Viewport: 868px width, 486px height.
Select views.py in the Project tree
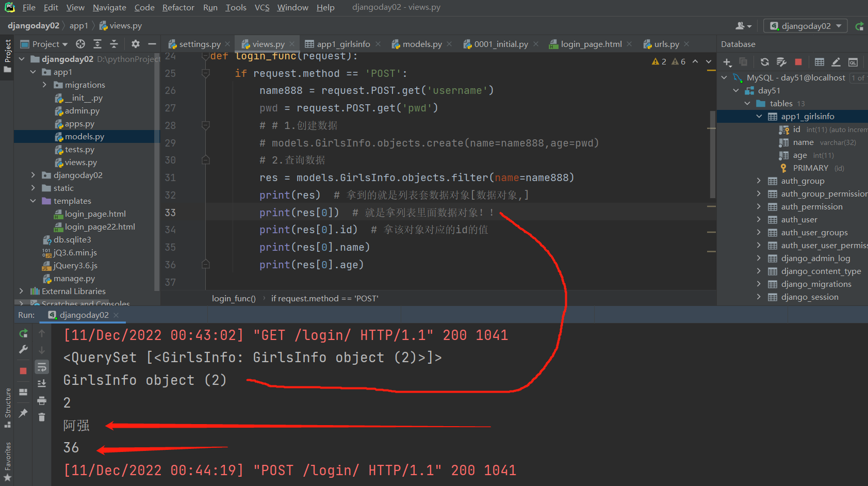click(80, 162)
